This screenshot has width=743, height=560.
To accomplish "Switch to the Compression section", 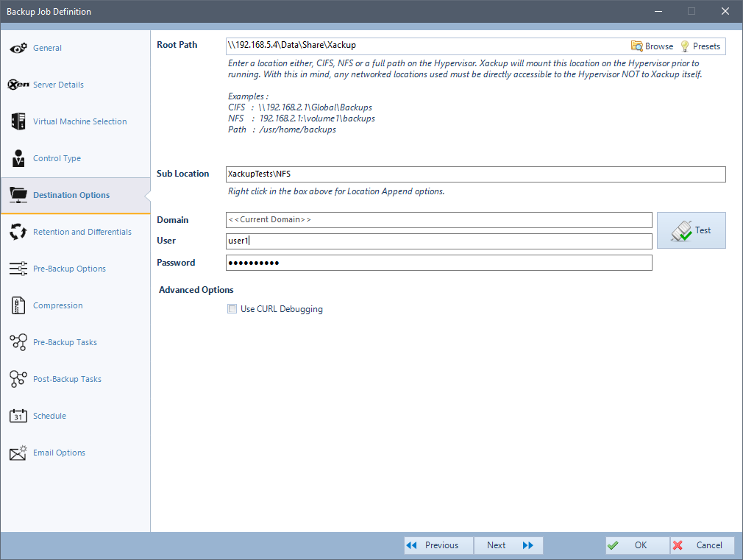I will (x=75, y=305).
